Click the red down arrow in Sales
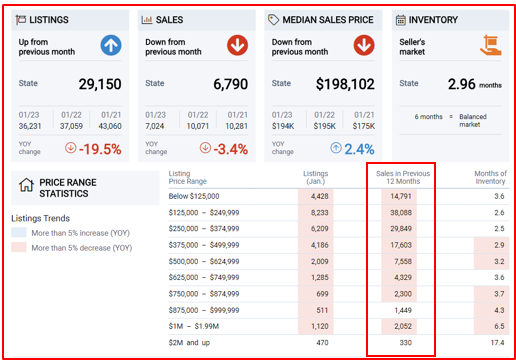516x362 pixels. pyautogui.click(x=237, y=45)
